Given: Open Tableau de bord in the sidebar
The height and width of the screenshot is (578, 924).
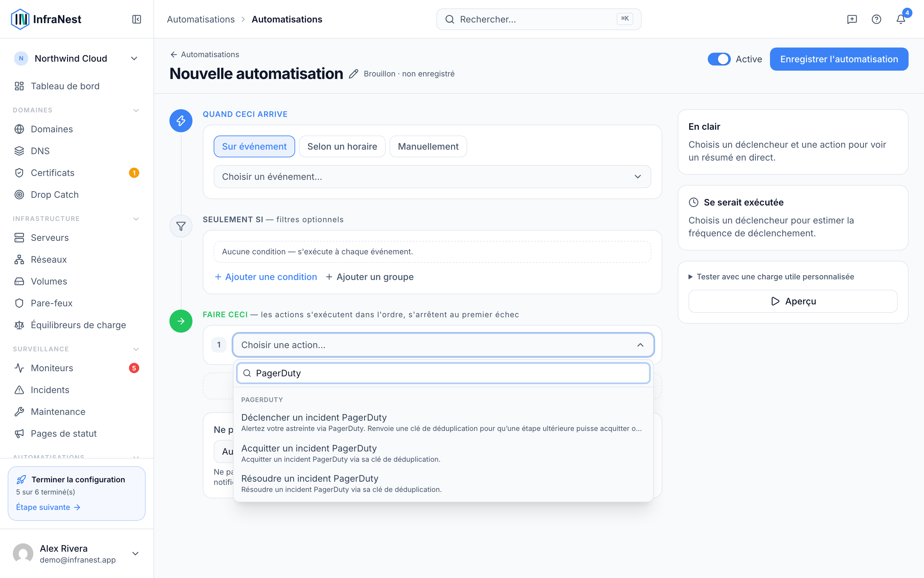Looking at the screenshot, I should 76,86.
